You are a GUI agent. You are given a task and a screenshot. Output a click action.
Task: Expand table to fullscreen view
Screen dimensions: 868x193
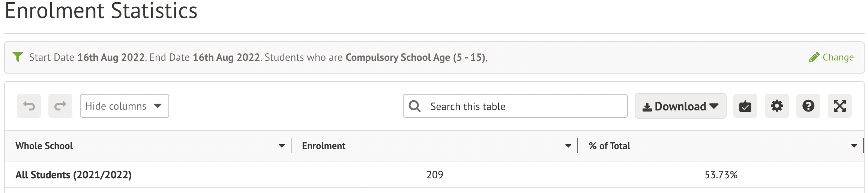pyautogui.click(x=840, y=106)
